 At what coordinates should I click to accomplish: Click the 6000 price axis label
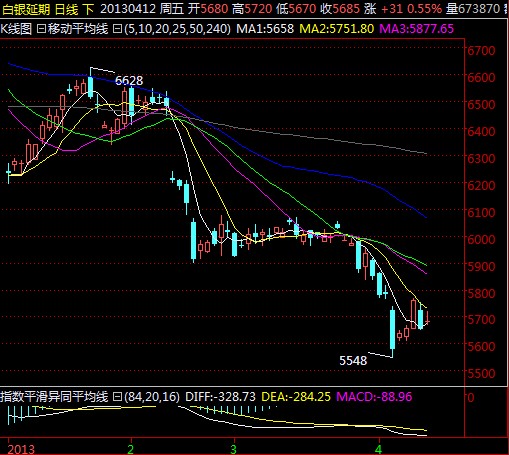(x=481, y=239)
